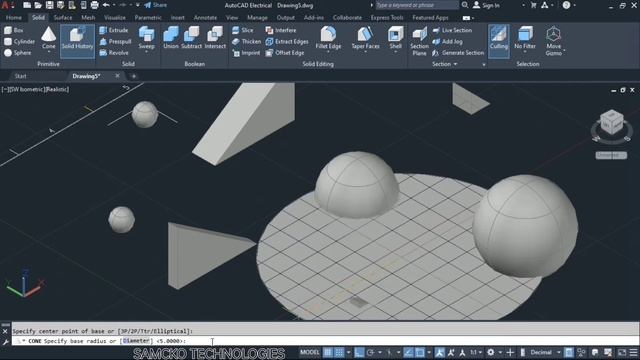Switch to the Surface ribbon tab
The width and height of the screenshot is (640, 360).
tap(63, 18)
